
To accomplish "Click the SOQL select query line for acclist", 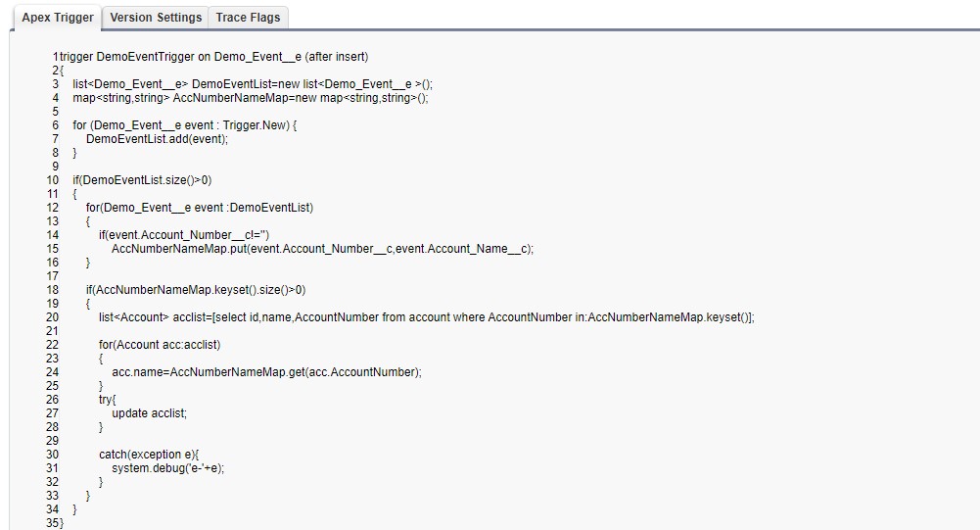I will point(427,317).
